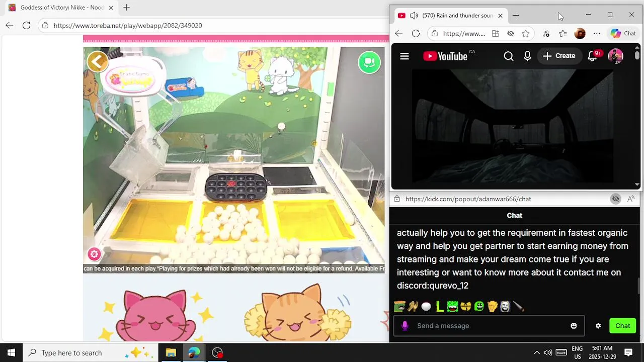644x362 pixels.
Task: Open the browser favorites list icon
Action: click(563, 34)
